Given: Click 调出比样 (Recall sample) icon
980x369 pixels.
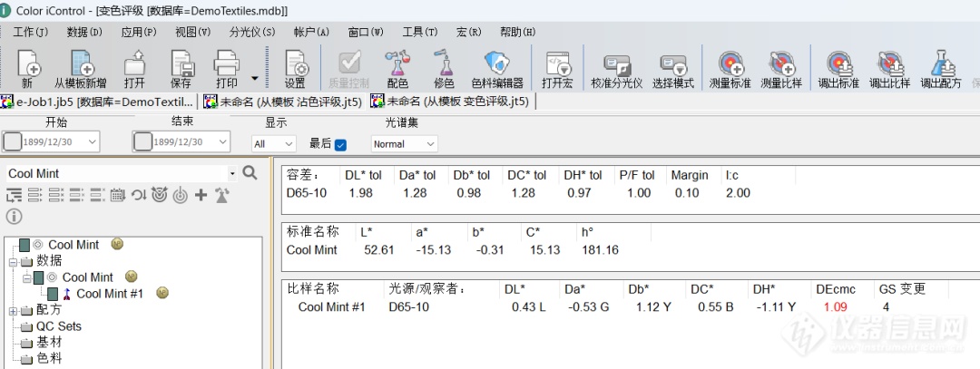Looking at the screenshot, I should tap(889, 69).
